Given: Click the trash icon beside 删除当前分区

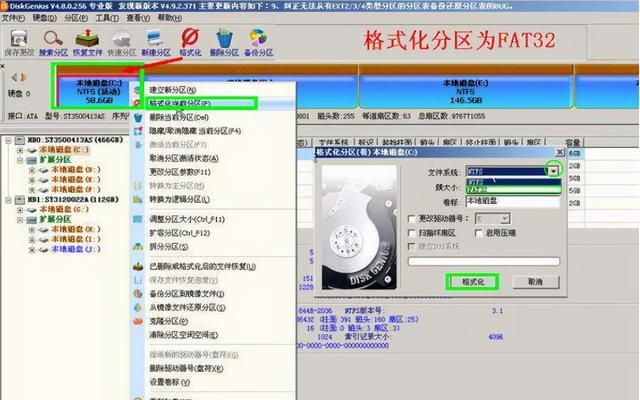Looking at the screenshot, I should click(138, 118).
